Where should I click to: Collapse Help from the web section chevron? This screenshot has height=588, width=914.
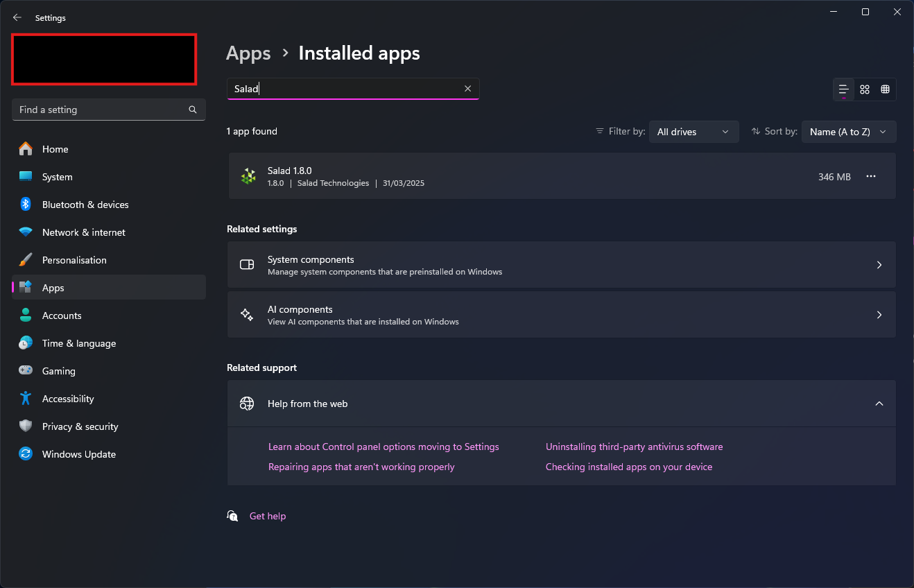point(879,404)
